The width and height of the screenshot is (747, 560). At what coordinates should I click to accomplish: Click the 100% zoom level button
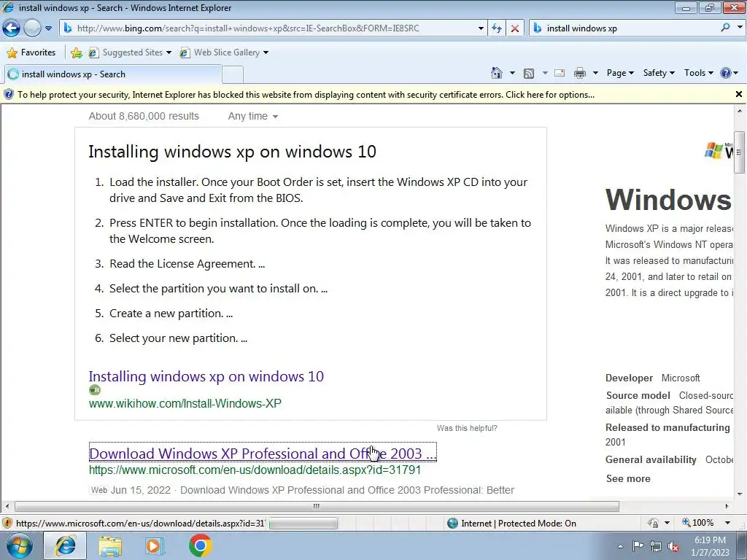tap(697, 523)
